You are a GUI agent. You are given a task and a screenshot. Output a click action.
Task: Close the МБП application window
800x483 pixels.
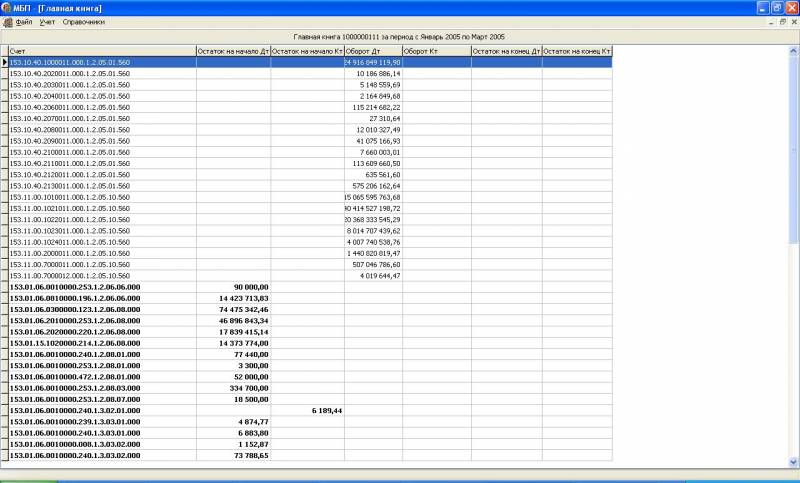[x=792, y=8]
